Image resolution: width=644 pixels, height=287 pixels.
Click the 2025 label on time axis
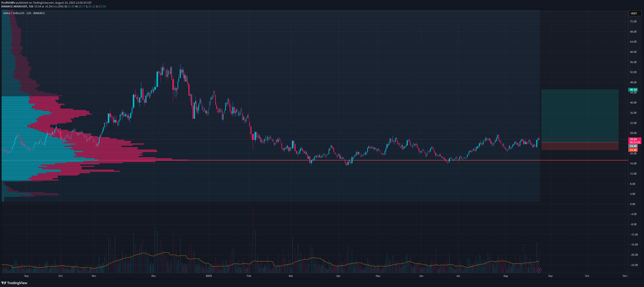click(x=208, y=276)
